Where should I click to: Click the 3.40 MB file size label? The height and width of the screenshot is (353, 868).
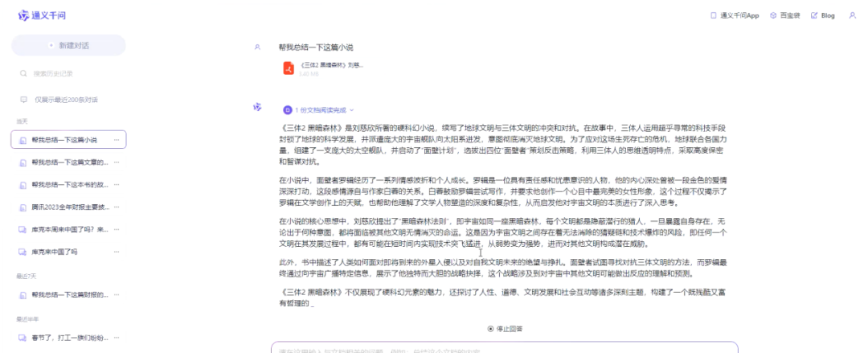[x=309, y=74]
